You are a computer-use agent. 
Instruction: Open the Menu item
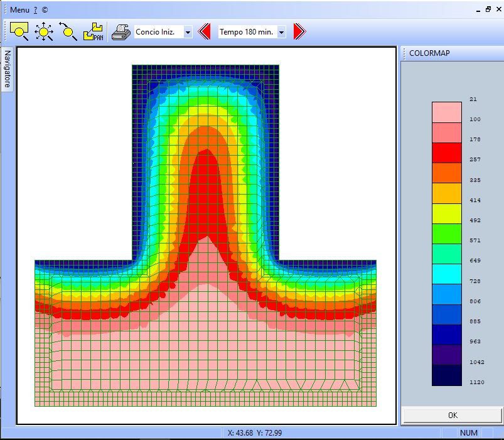19,10
